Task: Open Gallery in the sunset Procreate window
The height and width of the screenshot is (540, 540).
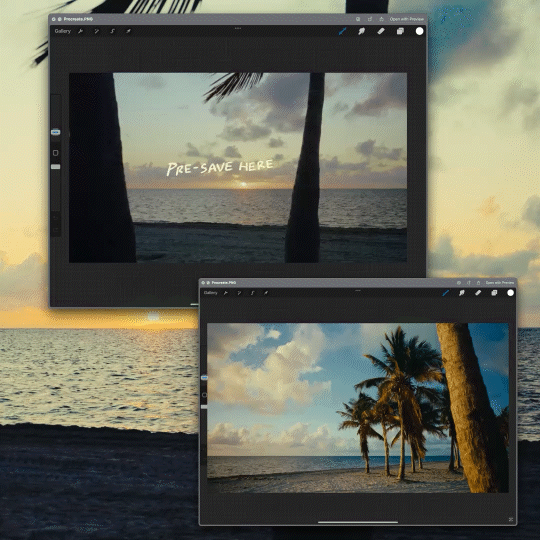Action: pos(62,31)
